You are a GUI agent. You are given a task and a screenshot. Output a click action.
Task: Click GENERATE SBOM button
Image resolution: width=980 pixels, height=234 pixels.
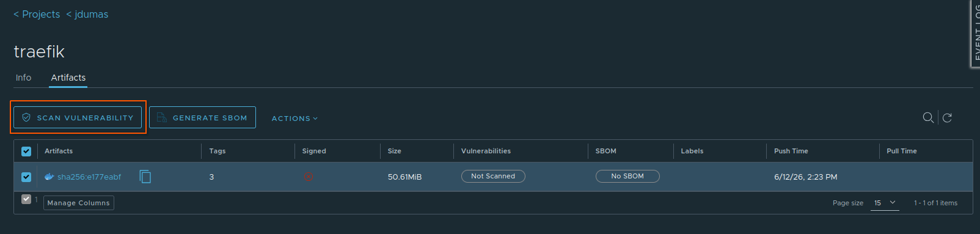click(x=202, y=117)
